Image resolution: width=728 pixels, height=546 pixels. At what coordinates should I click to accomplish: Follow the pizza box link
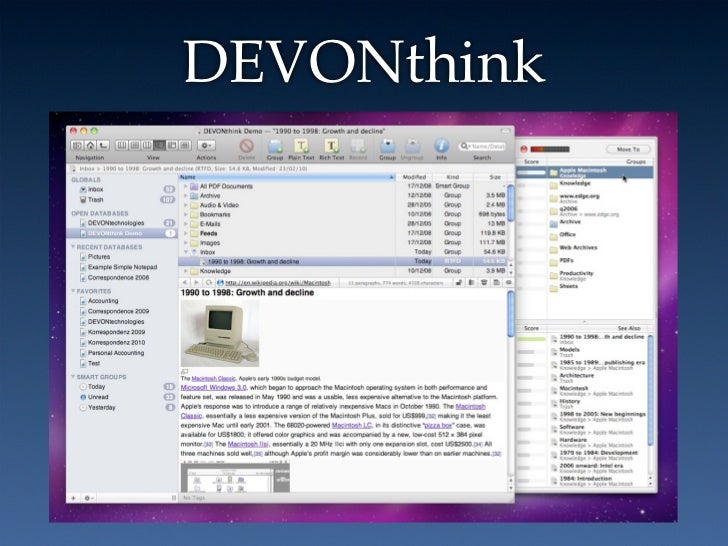click(x=438, y=425)
